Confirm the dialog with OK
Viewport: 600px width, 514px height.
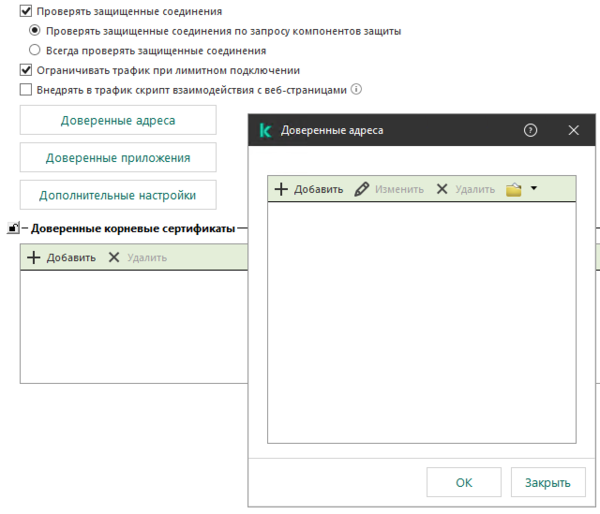pyautogui.click(x=464, y=482)
